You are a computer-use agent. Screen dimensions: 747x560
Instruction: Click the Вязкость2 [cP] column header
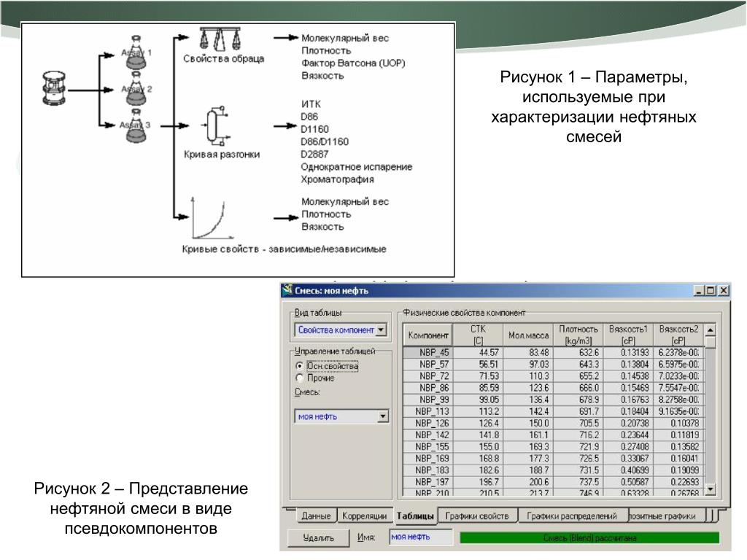click(x=678, y=335)
